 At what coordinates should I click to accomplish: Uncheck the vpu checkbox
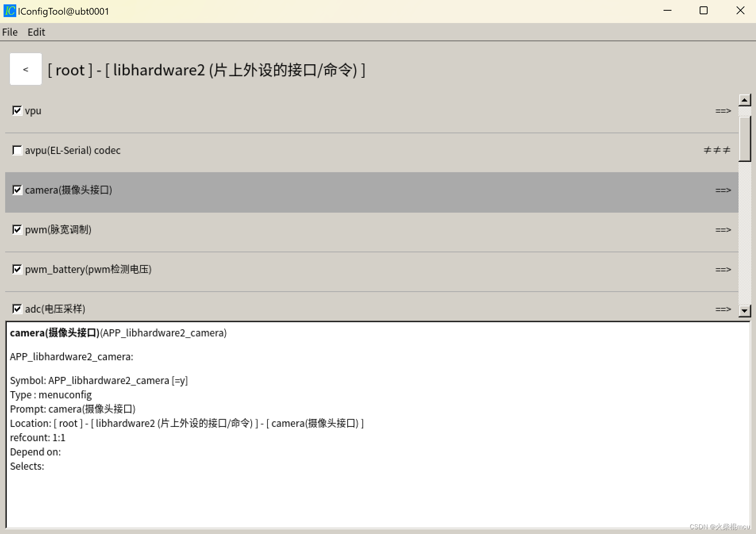click(17, 110)
